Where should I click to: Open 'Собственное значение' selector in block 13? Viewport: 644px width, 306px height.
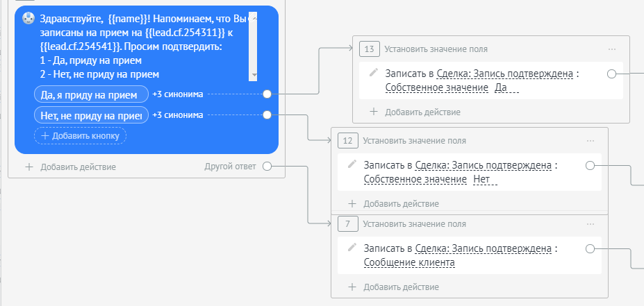[436, 87]
